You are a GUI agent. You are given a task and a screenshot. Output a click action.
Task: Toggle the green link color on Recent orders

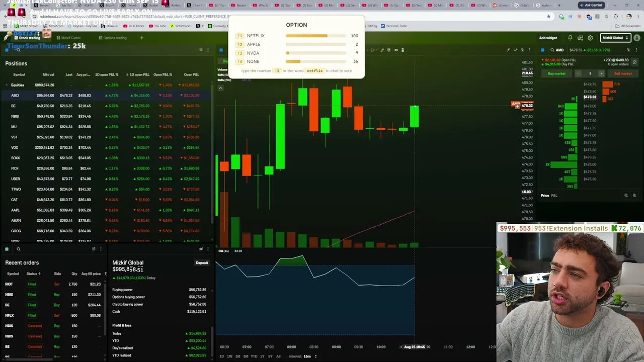click(x=7, y=249)
